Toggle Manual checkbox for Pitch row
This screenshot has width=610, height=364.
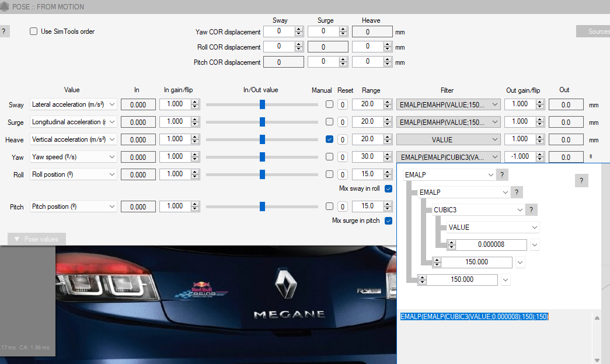(329, 206)
